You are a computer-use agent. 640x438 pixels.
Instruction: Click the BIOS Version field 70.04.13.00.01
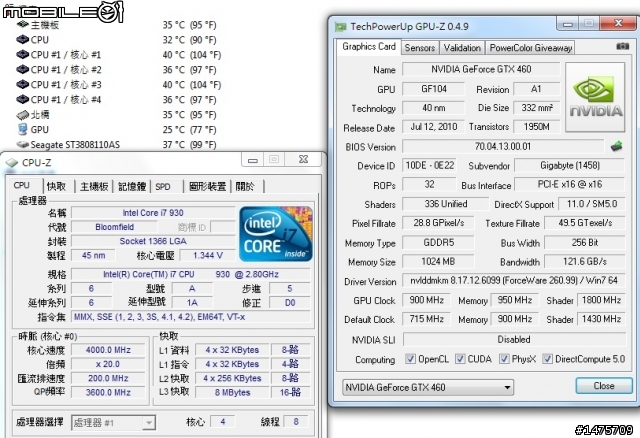(503, 146)
